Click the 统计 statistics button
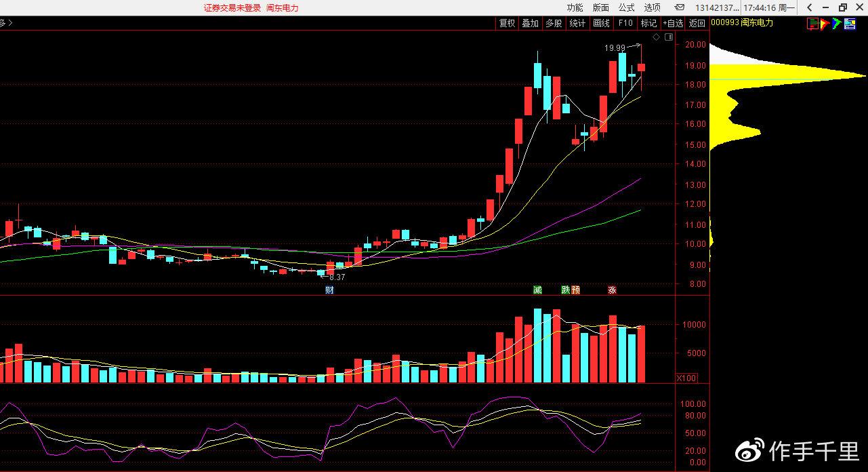The width and height of the screenshot is (868, 472). point(577,23)
